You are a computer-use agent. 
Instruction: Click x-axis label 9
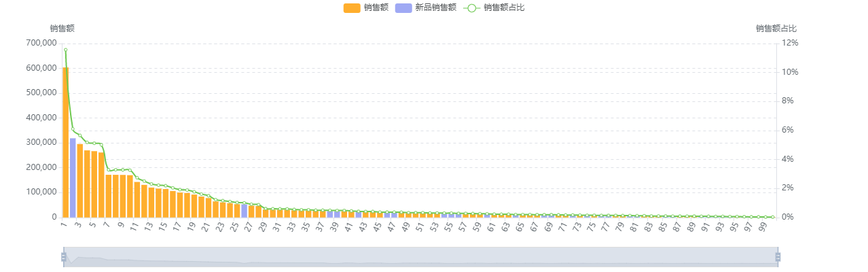point(121,225)
